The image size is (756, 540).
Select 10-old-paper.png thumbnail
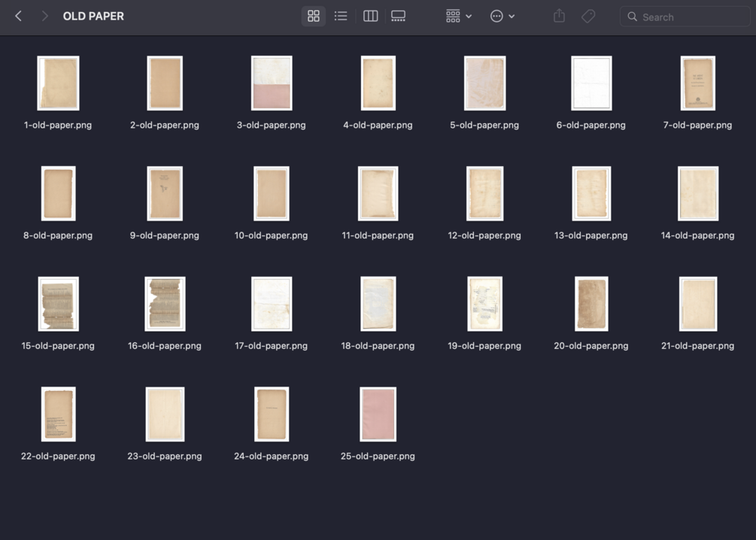(x=272, y=193)
